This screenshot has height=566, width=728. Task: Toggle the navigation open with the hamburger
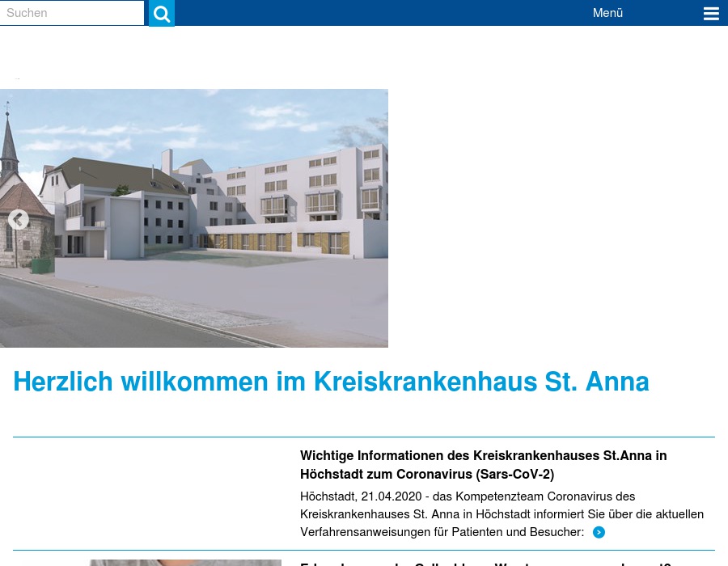[711, 13]
